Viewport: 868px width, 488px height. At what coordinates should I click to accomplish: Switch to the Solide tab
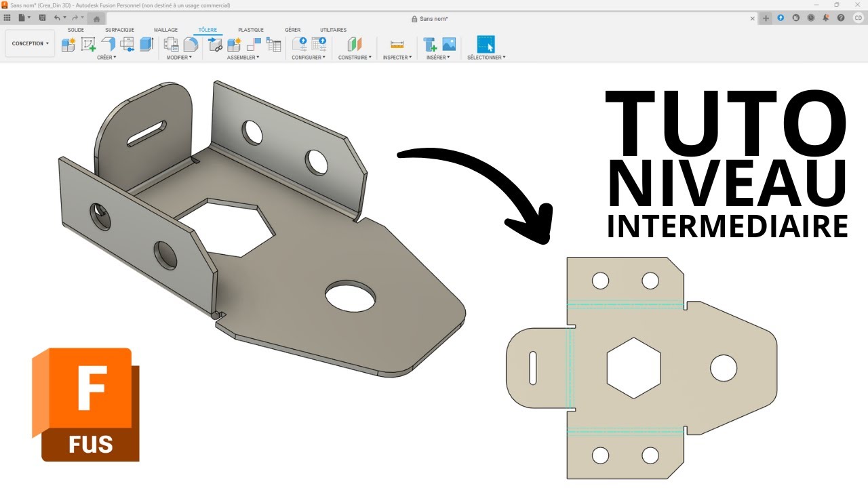(76, 30)
